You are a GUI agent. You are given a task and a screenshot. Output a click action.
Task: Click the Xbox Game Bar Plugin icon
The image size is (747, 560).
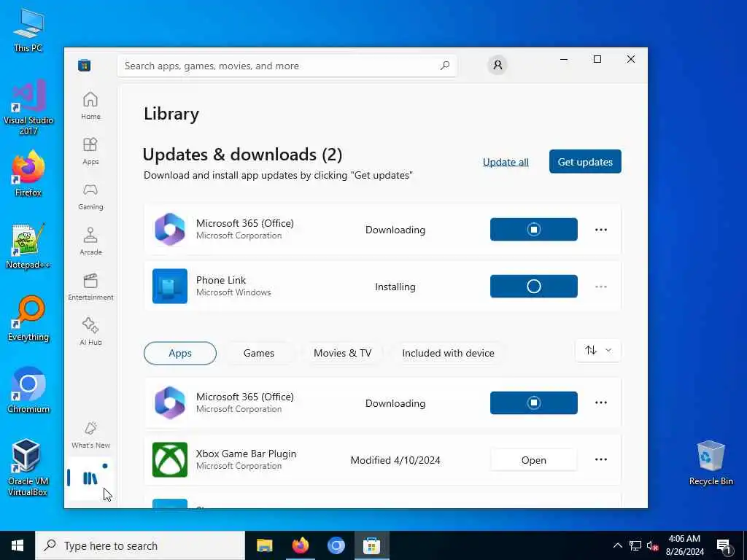click(170, 459)
